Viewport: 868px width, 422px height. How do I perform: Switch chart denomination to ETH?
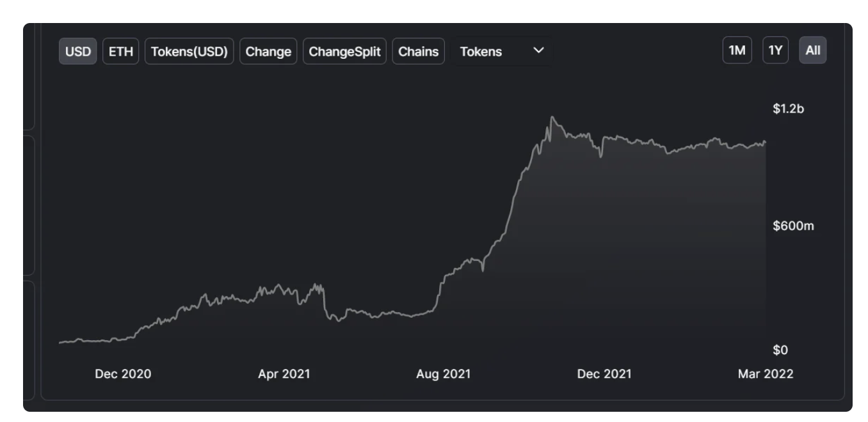pyautogui.click(x=121, y=51)
